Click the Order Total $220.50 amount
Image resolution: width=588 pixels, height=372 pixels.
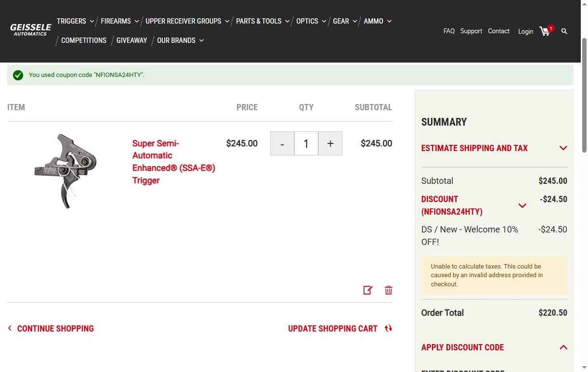pyautogui.click(x=553, y=313)
